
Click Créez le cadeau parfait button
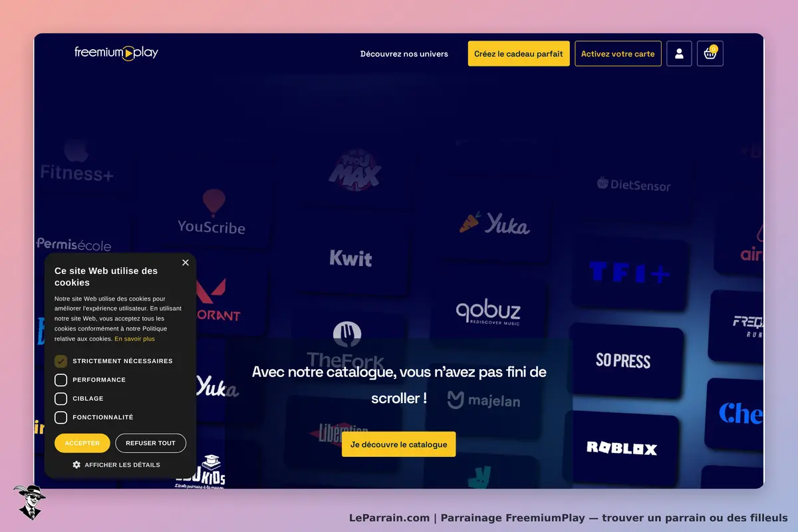[x=519, y=54]
